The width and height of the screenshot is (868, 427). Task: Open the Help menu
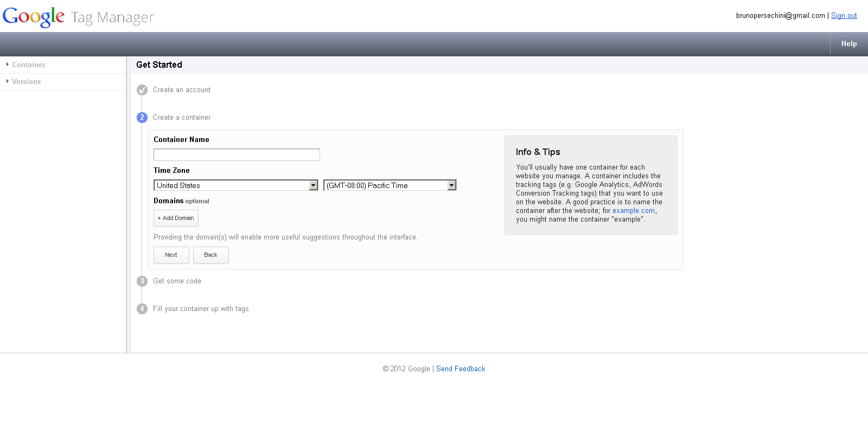(848, 44)
